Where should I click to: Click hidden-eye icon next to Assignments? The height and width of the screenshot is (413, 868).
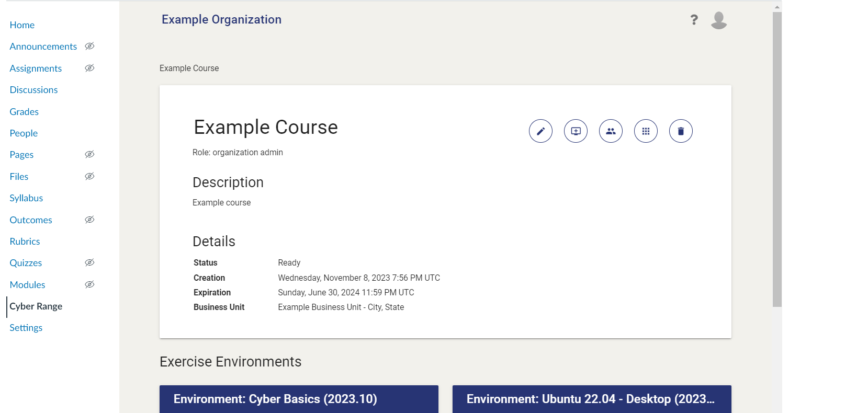(x=89, y=68)
